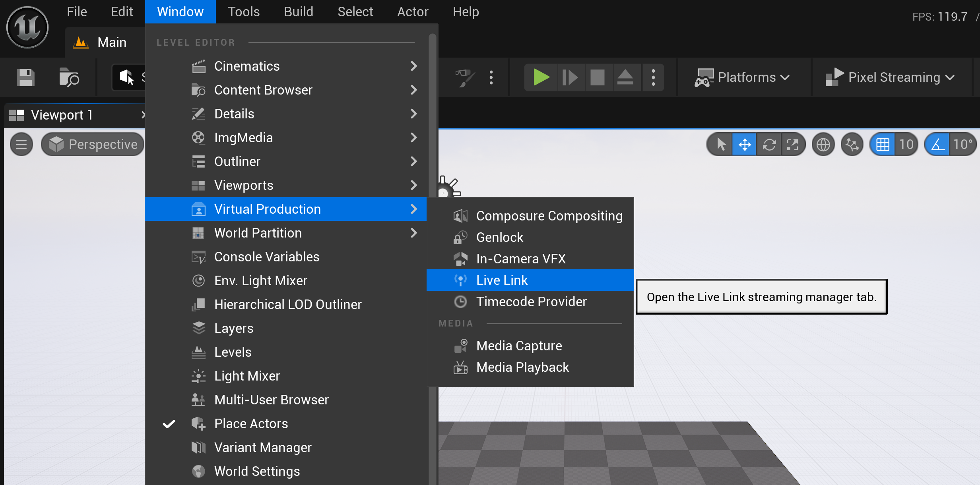980x485 pixels.
Task: Change rotation snap value 10°
Action: [963, 144]
